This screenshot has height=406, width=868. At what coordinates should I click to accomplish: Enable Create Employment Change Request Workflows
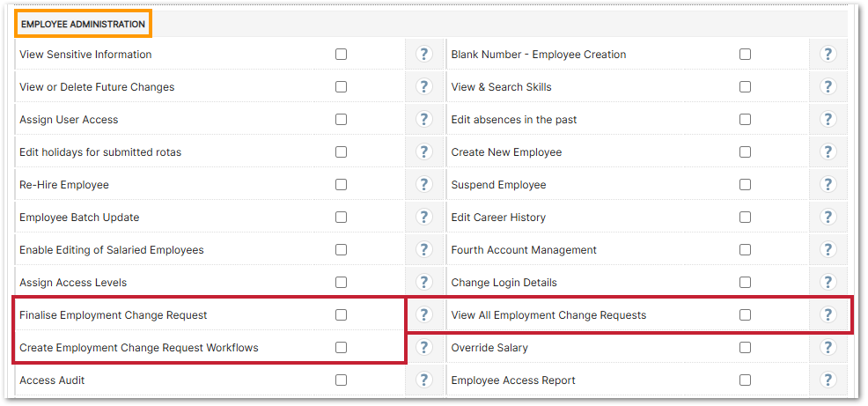click(x=342, y=348)
